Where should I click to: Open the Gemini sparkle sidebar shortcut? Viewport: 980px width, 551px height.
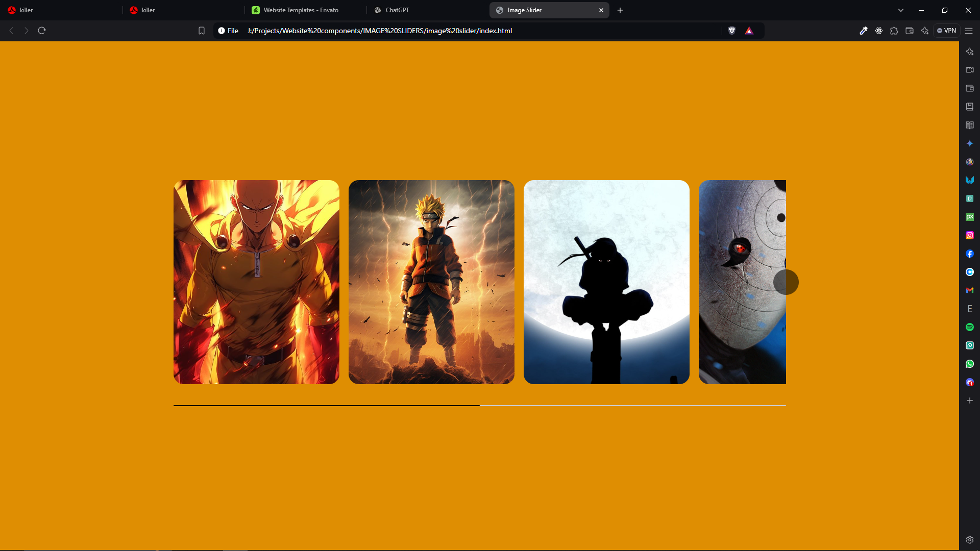point(970,143)
